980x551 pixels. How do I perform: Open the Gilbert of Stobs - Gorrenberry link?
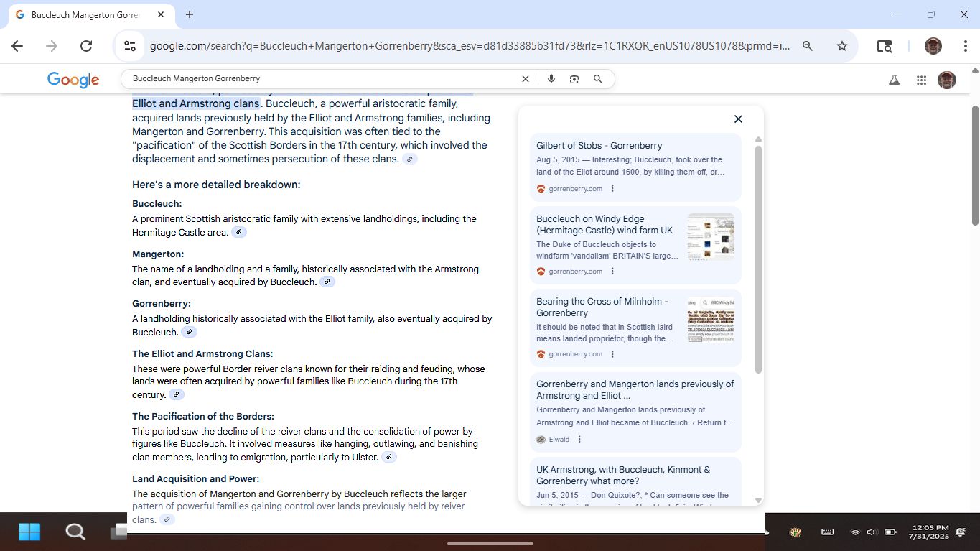(x=599, y=146)
